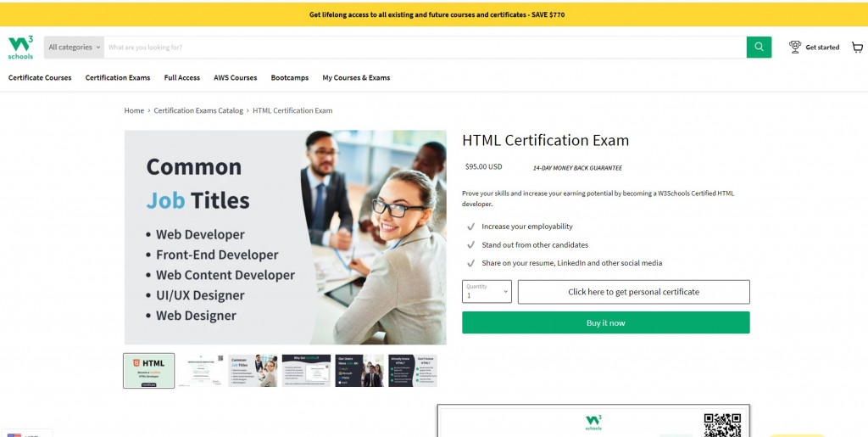
Task: Focus the 'What are you looking for?' search field
Action: point(425,47)
